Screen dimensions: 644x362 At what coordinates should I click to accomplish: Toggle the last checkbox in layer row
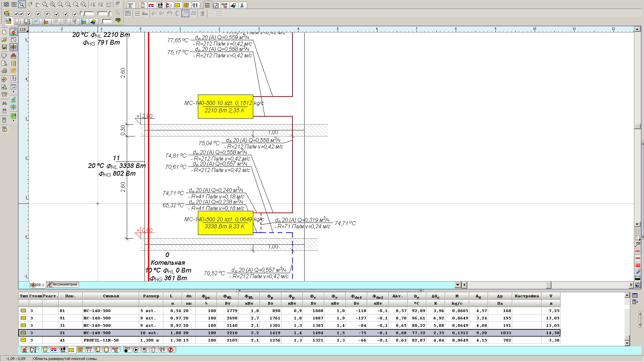(75, 14)
